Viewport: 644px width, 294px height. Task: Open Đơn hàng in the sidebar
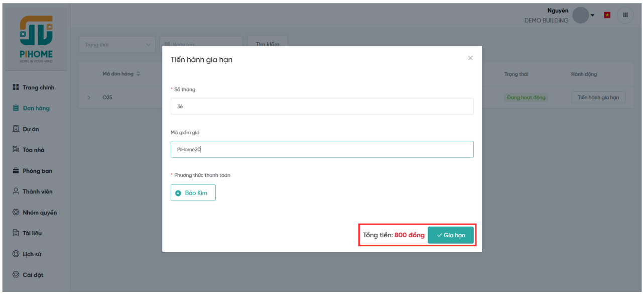tap(36, 108)
